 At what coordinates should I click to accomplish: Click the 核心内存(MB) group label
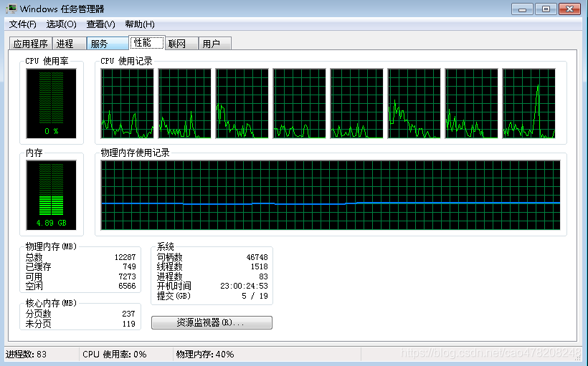[51, 303]
